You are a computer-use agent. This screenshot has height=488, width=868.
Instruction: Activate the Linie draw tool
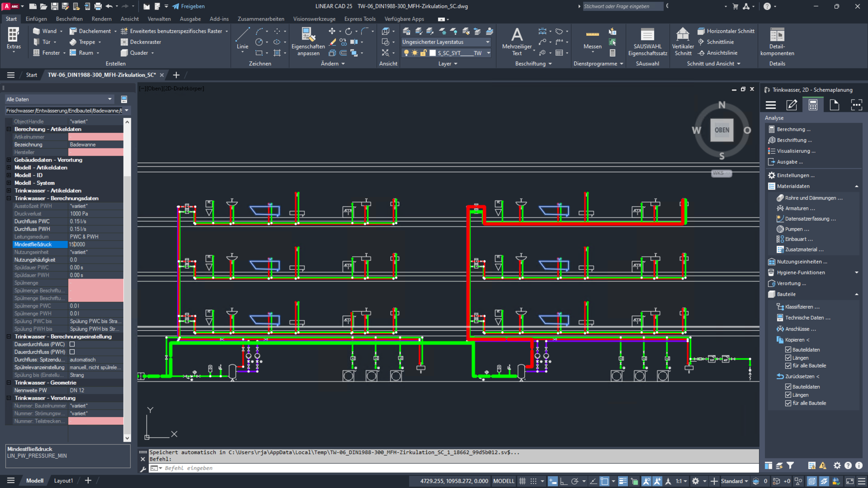click(x=243, y=39)
